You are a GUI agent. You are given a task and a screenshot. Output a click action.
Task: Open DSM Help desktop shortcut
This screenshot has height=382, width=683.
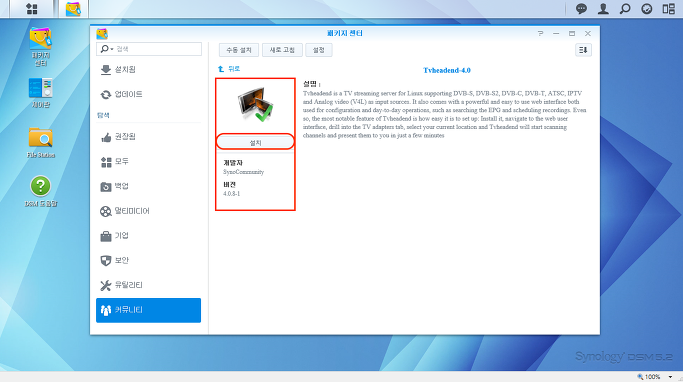pos(41,191)
